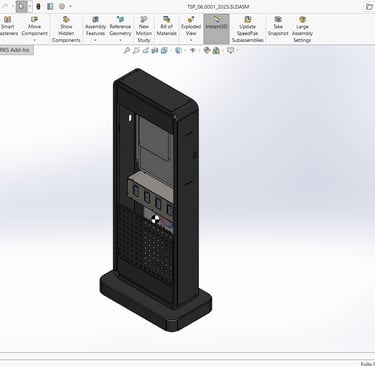Select the Move Component tool
375x366 pixels.
pos(34,26)
